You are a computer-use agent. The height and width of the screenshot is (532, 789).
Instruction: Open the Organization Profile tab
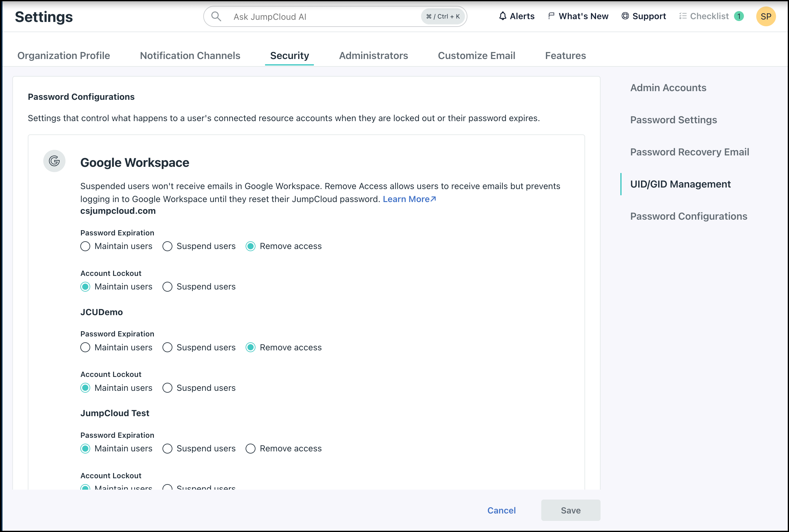click(x=64, y=55)
